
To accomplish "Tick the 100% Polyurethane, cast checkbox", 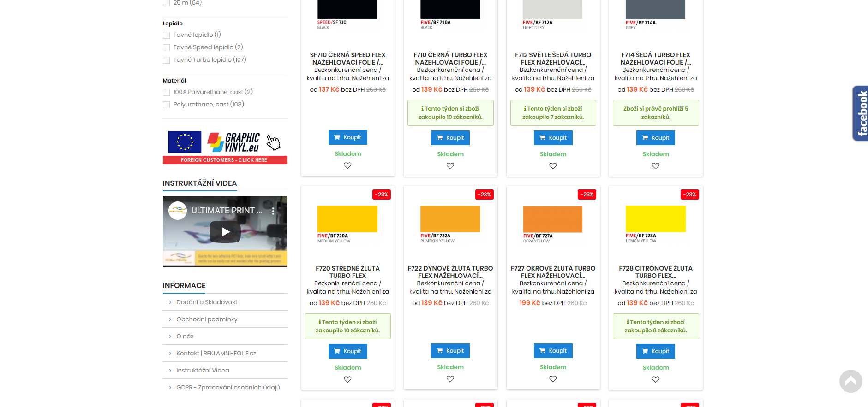I will [x=167, y=92].
